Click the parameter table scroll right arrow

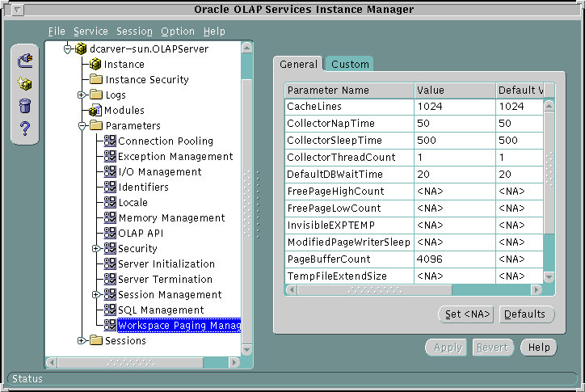coord(537,289)
